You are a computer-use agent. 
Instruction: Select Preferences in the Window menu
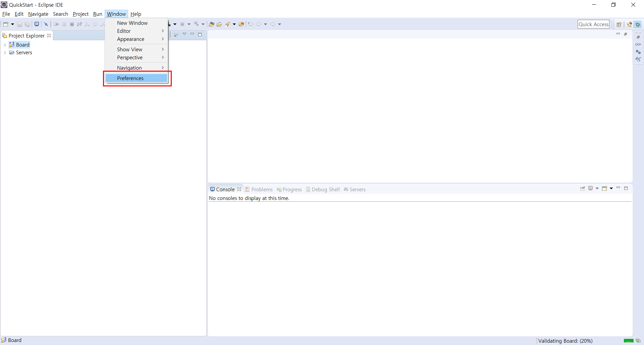click(x=136, y=78)
